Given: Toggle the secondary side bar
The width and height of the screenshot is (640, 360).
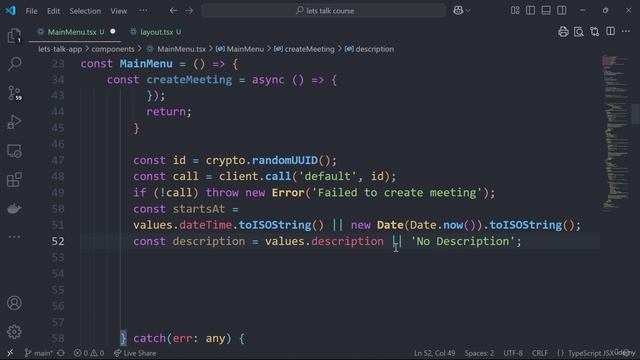Looking at the screenshot, I should pos(562,11).
